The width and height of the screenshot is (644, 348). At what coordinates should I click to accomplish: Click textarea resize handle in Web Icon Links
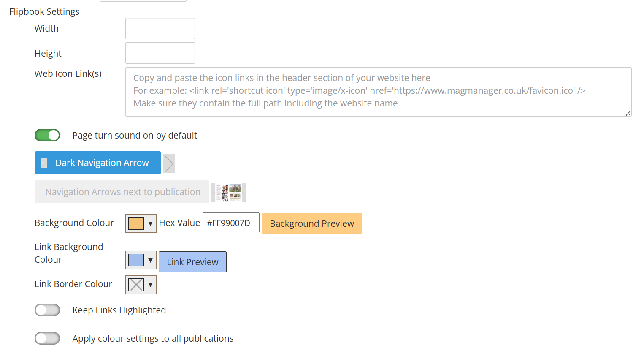click(x=628, y=113)
